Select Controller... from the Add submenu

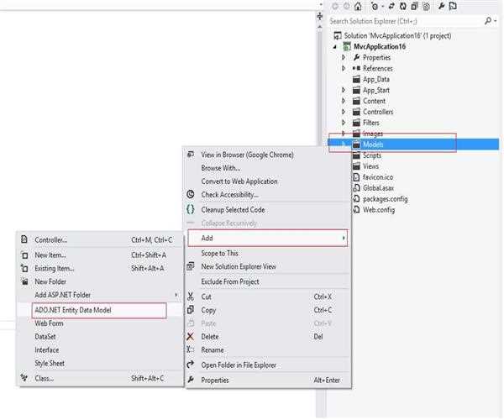[x=50, y=240]
